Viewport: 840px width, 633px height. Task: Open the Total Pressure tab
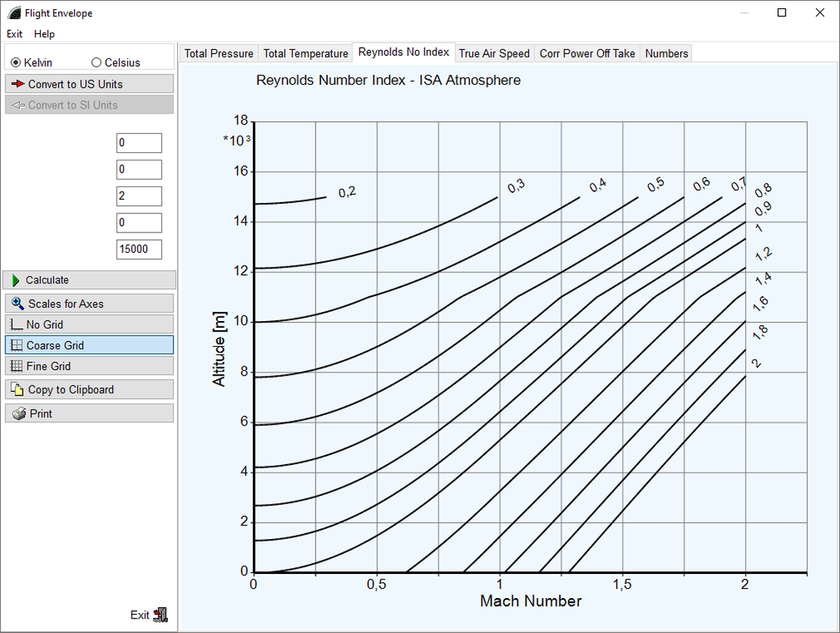point(219,54)
